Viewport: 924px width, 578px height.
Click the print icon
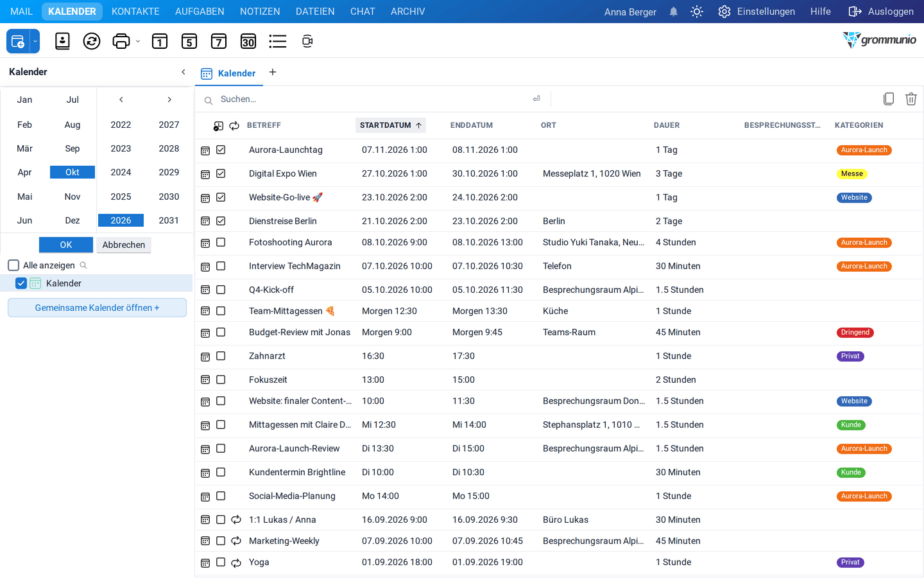pos(121,41)
